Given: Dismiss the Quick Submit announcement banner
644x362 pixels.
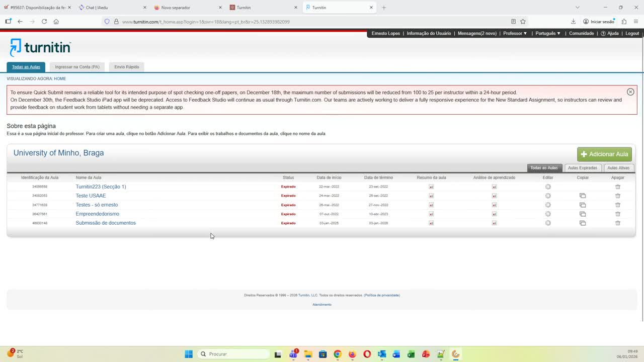Looking at the screenshot, I should pos(630,92).
